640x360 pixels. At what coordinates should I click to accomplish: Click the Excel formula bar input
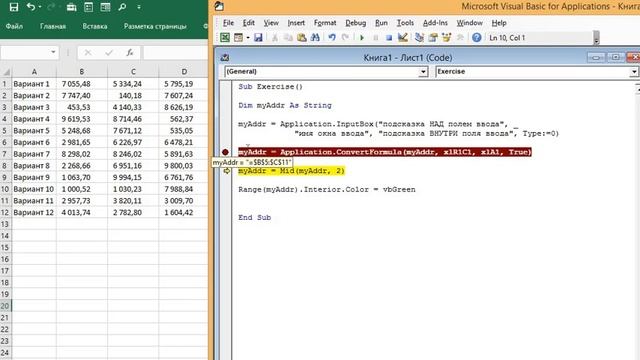pos(176,53)
